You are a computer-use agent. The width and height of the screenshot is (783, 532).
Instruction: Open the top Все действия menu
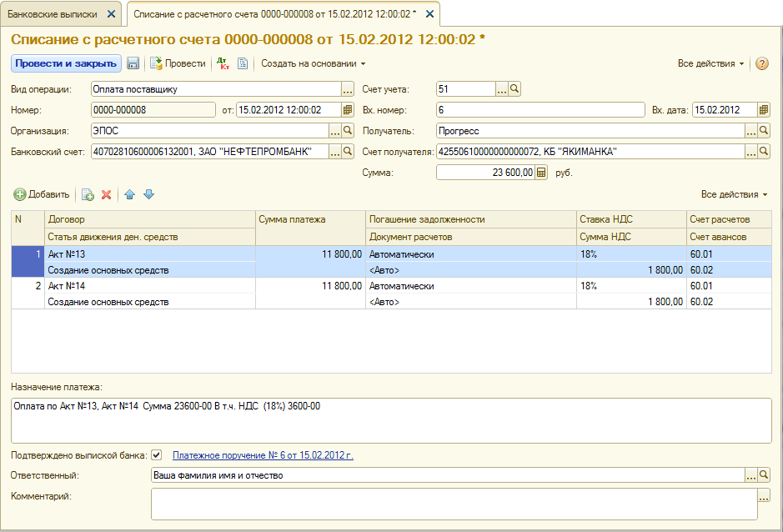click(710, 63)
